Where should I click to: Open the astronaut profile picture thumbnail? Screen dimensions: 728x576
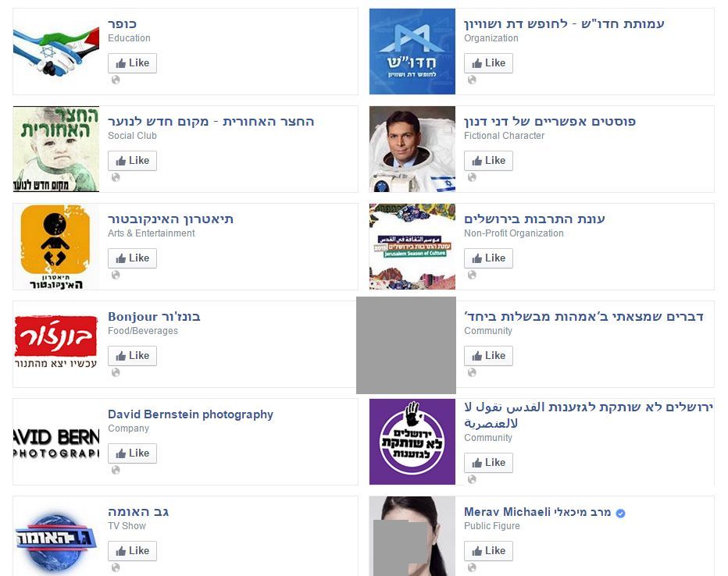[412, 149]
